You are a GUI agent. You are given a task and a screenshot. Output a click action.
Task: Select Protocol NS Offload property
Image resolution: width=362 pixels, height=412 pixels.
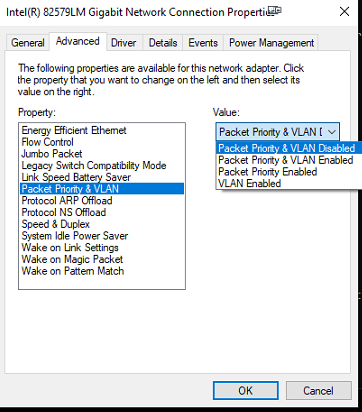tap(102, 212)
